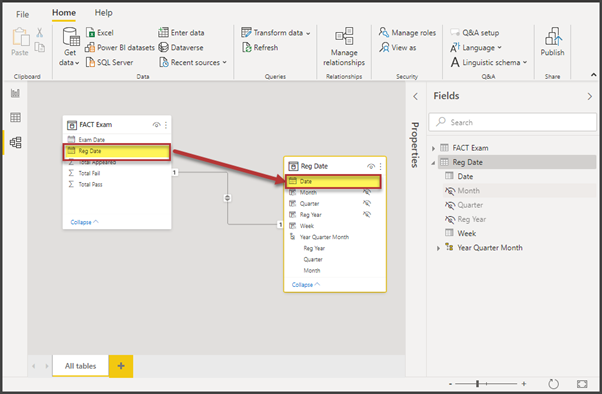Connect to SQL Server
The width and height of the screenshot is (602, 394).
click(x=109, y=62)
